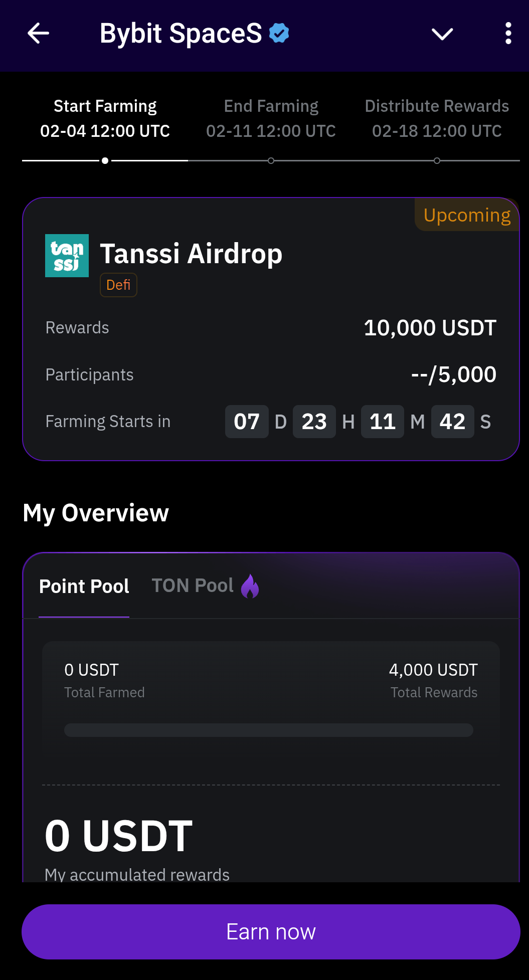The height and width of the screenshot is (980, 529).
Task: Tap the Total Farmed progress bar
Action: point(268,730)
